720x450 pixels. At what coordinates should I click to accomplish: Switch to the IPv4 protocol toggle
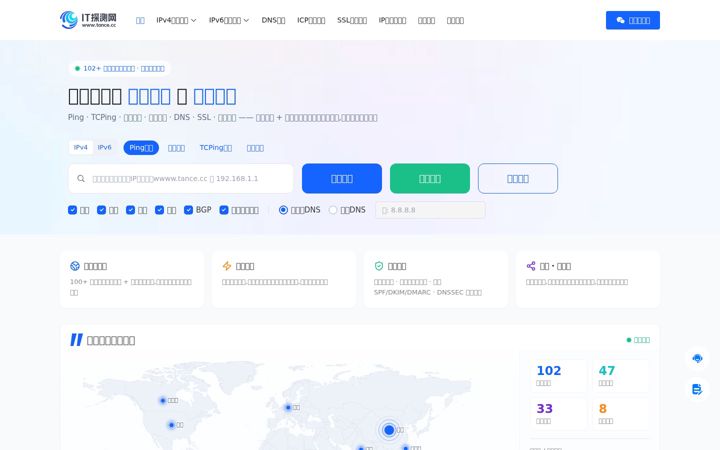click(x=80, y=147)
